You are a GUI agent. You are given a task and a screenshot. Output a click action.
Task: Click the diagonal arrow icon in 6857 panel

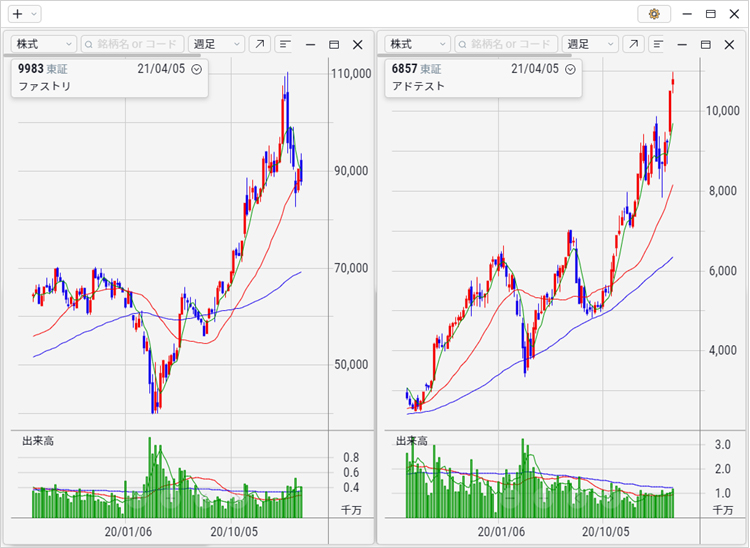633,44
